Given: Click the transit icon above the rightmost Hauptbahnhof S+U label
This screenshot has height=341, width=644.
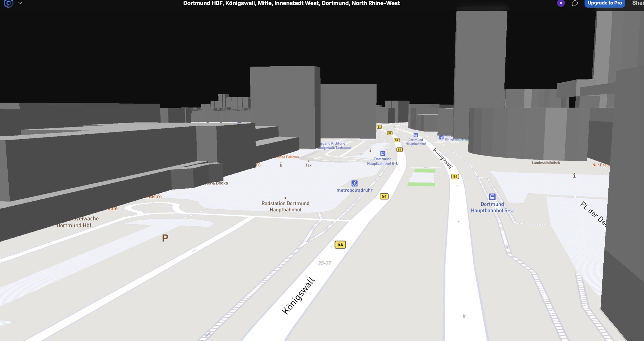Looking at the screenshot, I should [x=492, y=197].
